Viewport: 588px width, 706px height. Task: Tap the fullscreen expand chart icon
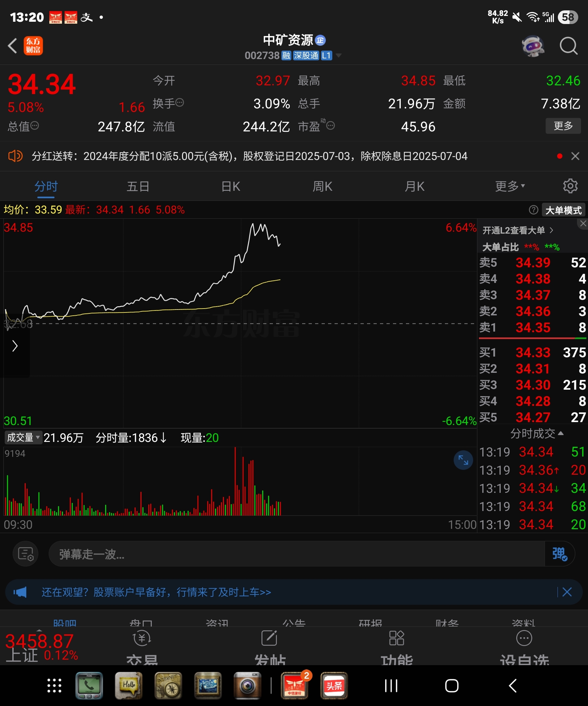click(463, 460)
